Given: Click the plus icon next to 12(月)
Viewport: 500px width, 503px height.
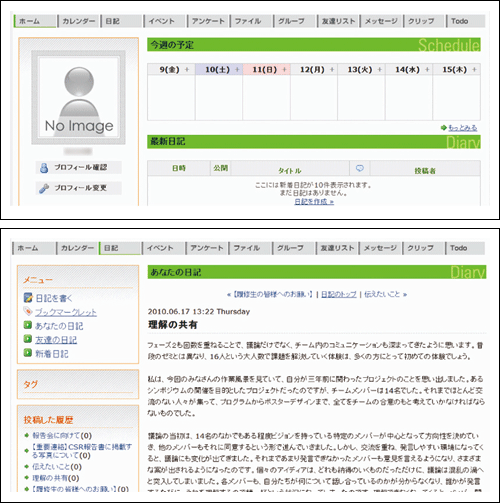Looking at the screenshot, I should point(332,70).
